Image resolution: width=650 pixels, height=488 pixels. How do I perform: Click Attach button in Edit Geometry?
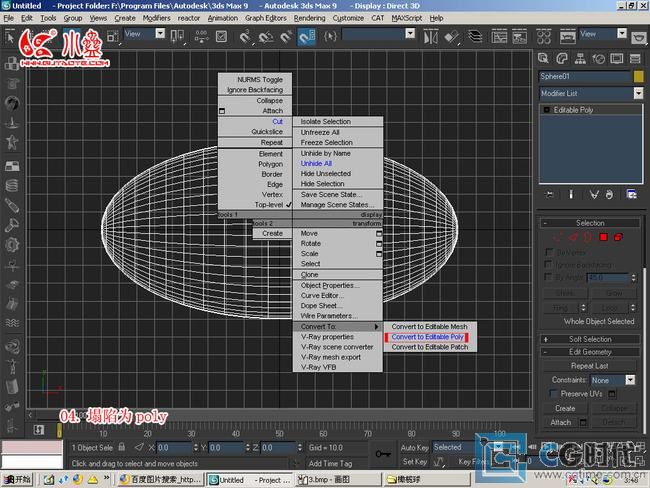point(560,422)
